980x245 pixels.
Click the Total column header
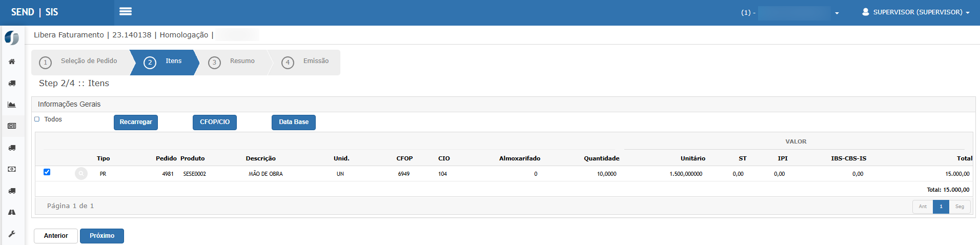point(965,158)
